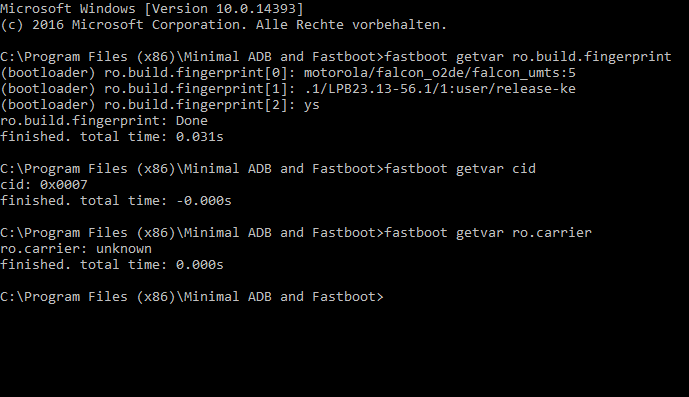Click the 'ro.carrier: unknown' output line
Image resolution: width=689 pixels, height=397 pixels.
(76, 249)
